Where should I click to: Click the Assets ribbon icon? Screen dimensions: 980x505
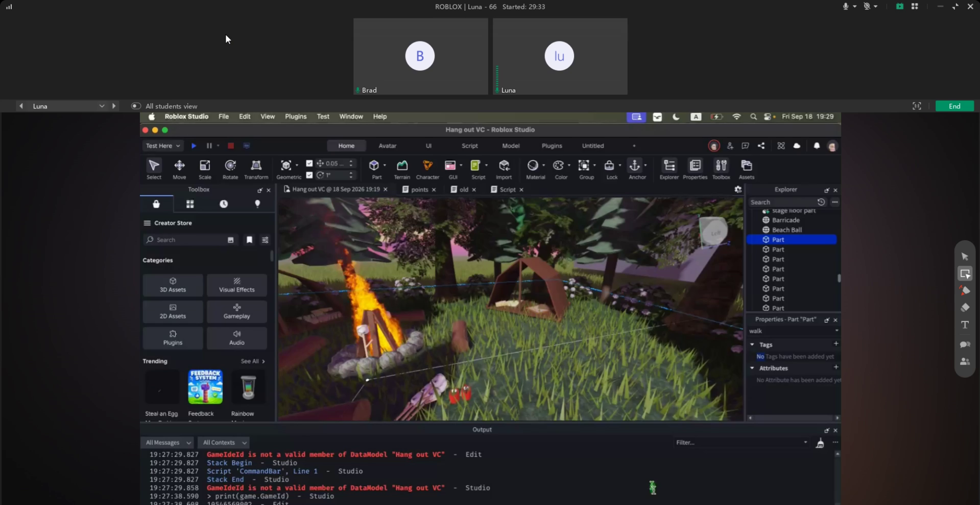(747, 166)
